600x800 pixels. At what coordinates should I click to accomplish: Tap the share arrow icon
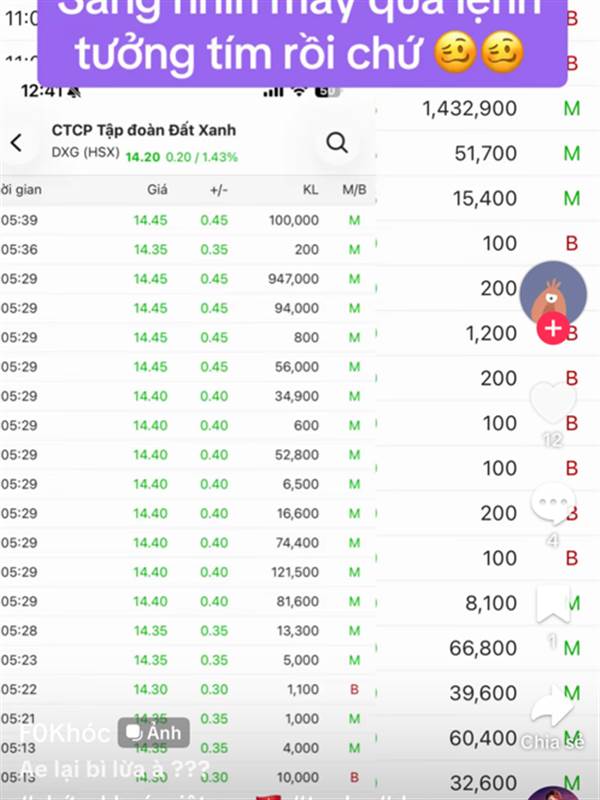tap(552, 708)
